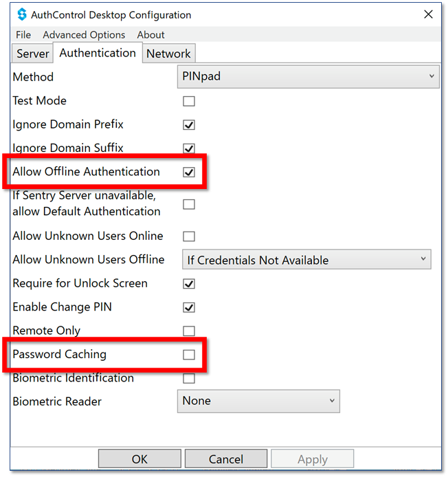Click the AuthControl logo icon in title bar

(22, 14)
